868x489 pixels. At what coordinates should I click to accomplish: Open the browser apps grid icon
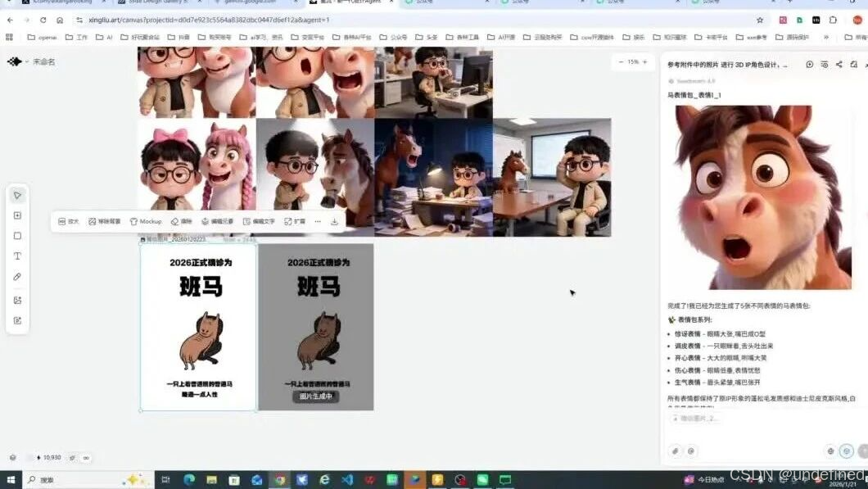coord(9,37)
